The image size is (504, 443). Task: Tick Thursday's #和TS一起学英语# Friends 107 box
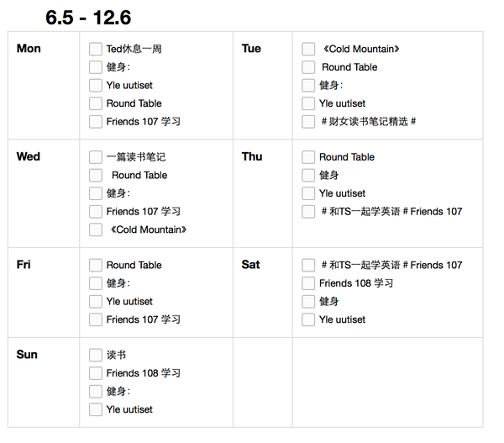(x=308, y=212)
